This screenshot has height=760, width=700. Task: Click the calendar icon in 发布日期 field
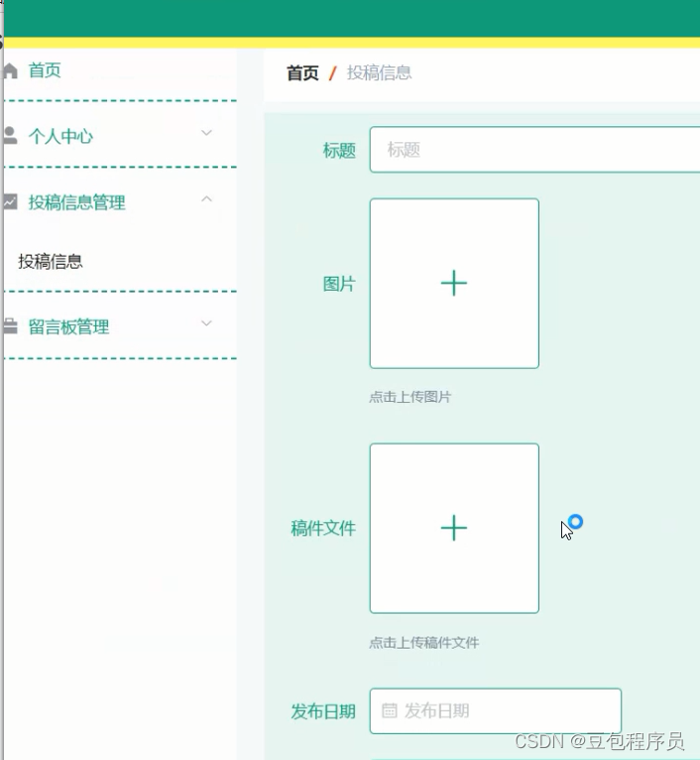(390, 710)
